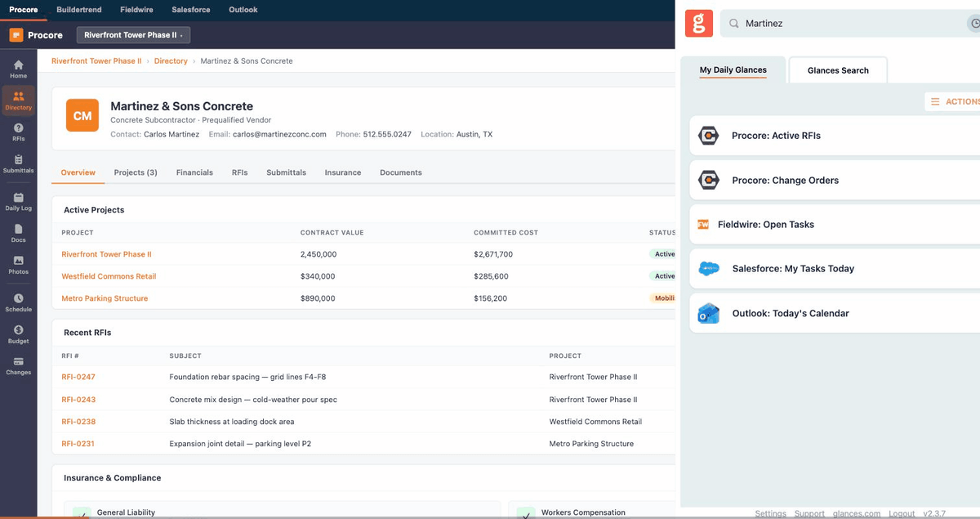Click the Glances 'g' logo
980x519 pixels.
pyautogui.click(x=699, y=23)
